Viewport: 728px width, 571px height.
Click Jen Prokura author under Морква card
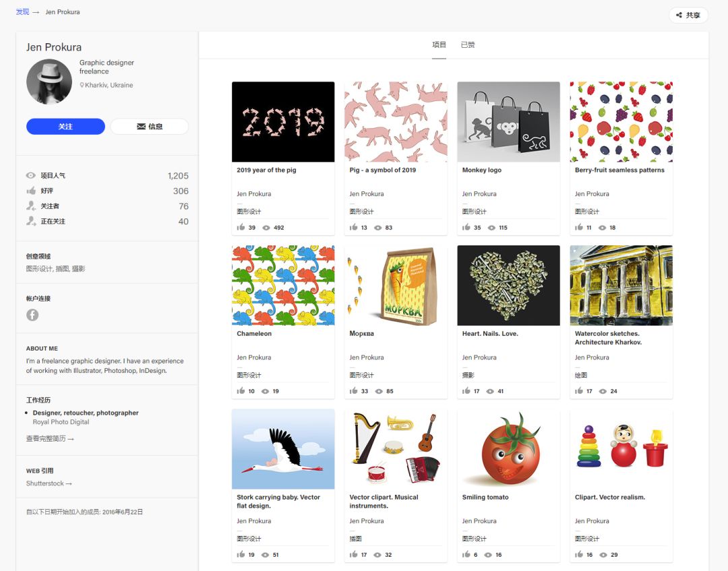pos(367,357)
